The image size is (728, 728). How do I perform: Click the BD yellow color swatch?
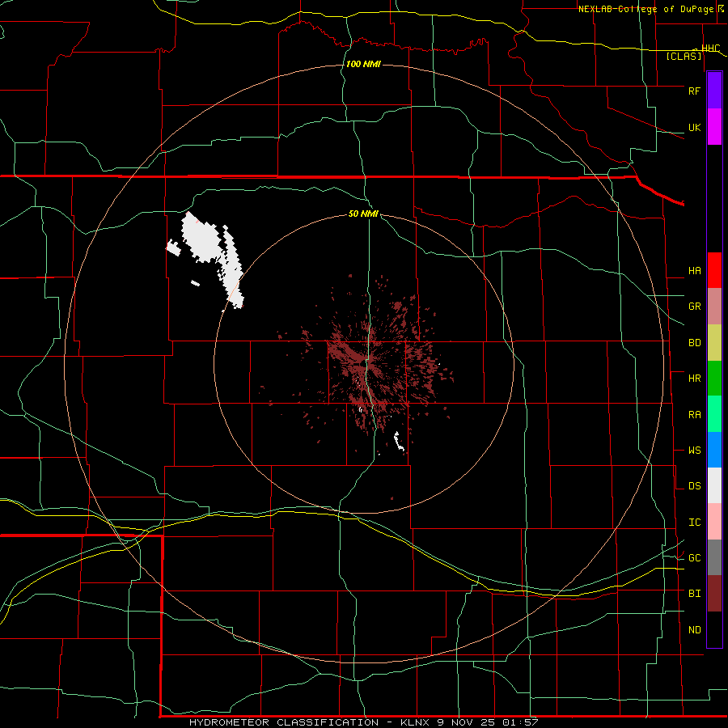tap(714, 343)
